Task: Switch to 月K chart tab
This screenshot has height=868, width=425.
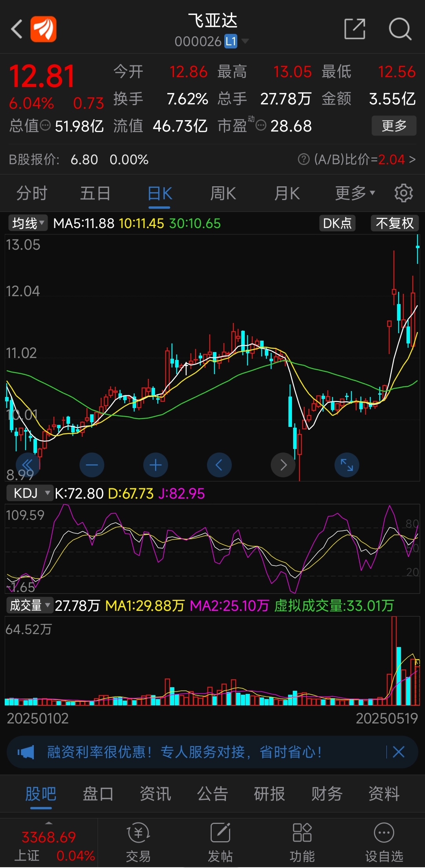Action: click(x=287, y=193)
